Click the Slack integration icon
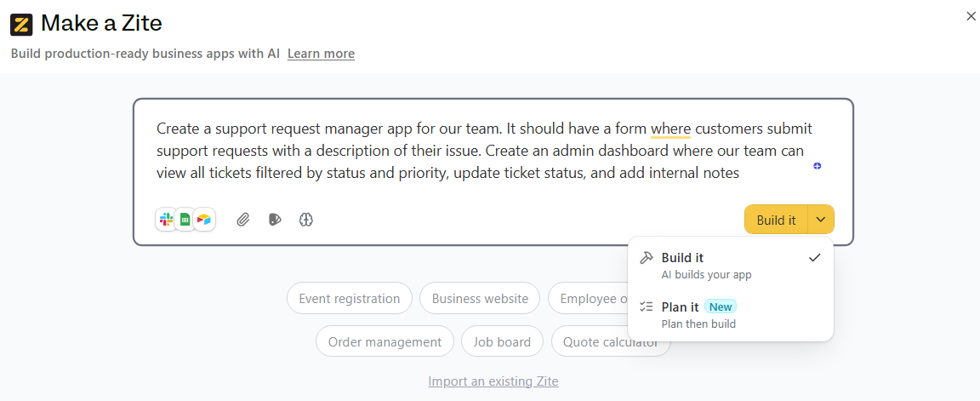The width and height of the screenshot is (980, 401). tap(166, 220)
